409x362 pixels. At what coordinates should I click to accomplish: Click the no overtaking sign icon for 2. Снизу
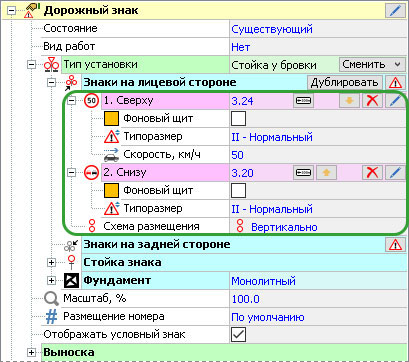[91, 172]
